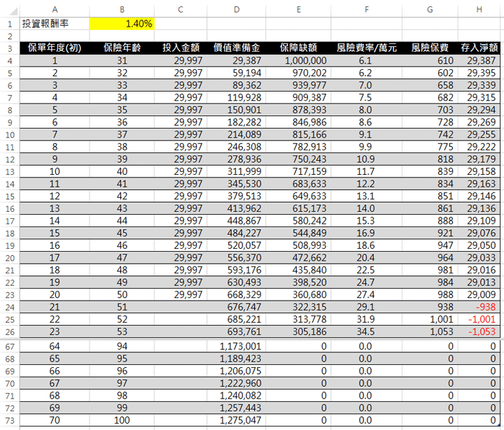Select the 1,222,960 cell

pos(237,383)
